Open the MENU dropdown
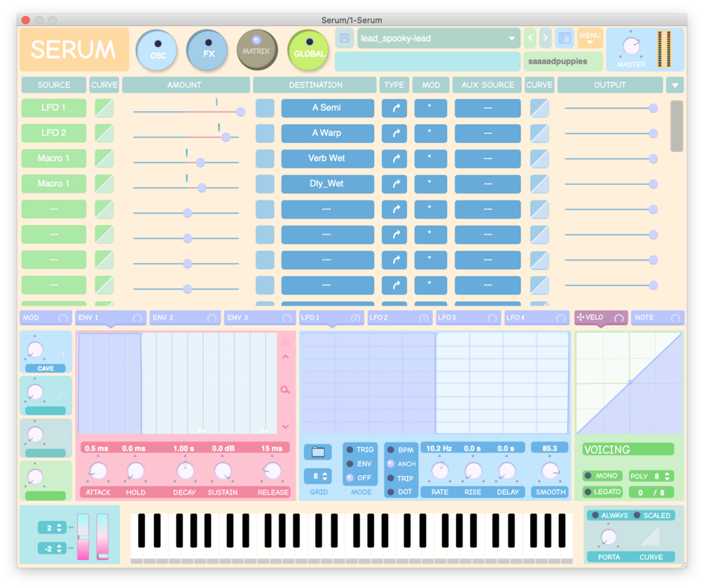Viewport: 704px width, 588px height. point(590,38)
